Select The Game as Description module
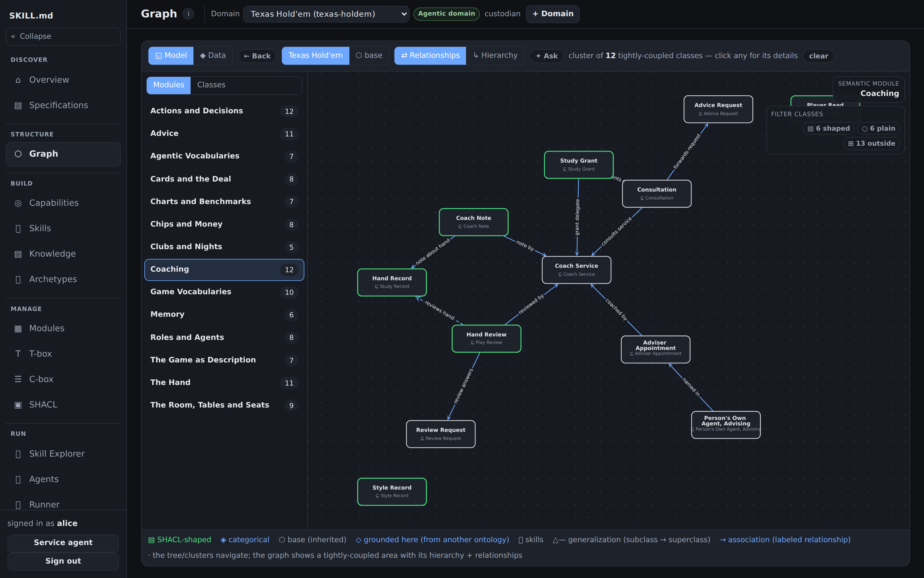 224,360
